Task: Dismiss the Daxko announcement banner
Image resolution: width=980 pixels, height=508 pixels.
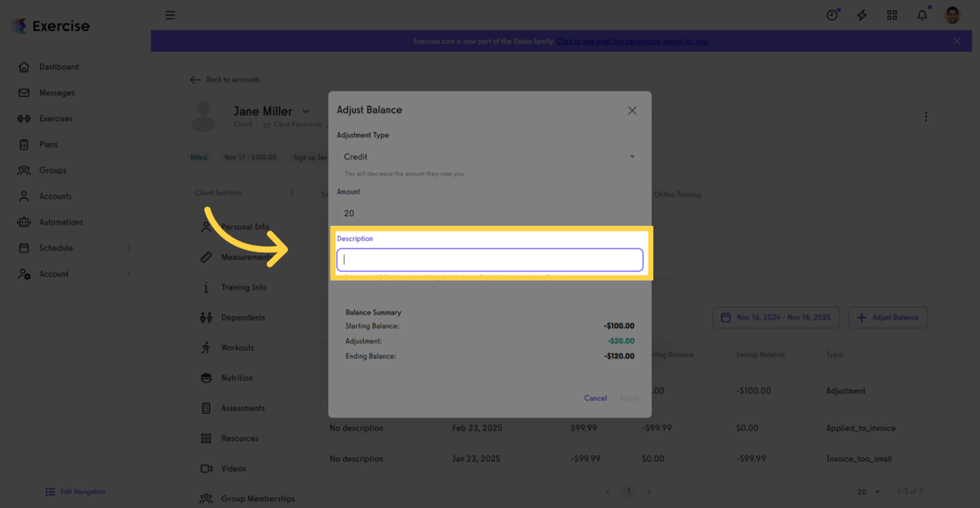Action: click(956, 41)
